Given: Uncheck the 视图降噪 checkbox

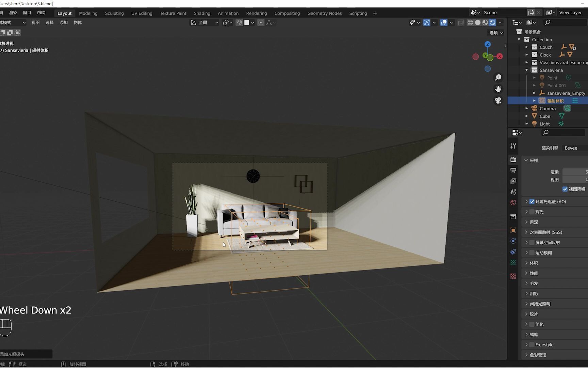Looking at the screenshot, I should coord(565,189).
